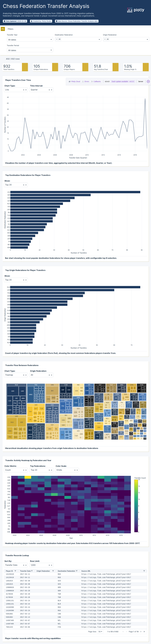The height and width of the screenshot is (644, 151).
Task: Open filter menu for Player ID column
Action: click(15, 571)
